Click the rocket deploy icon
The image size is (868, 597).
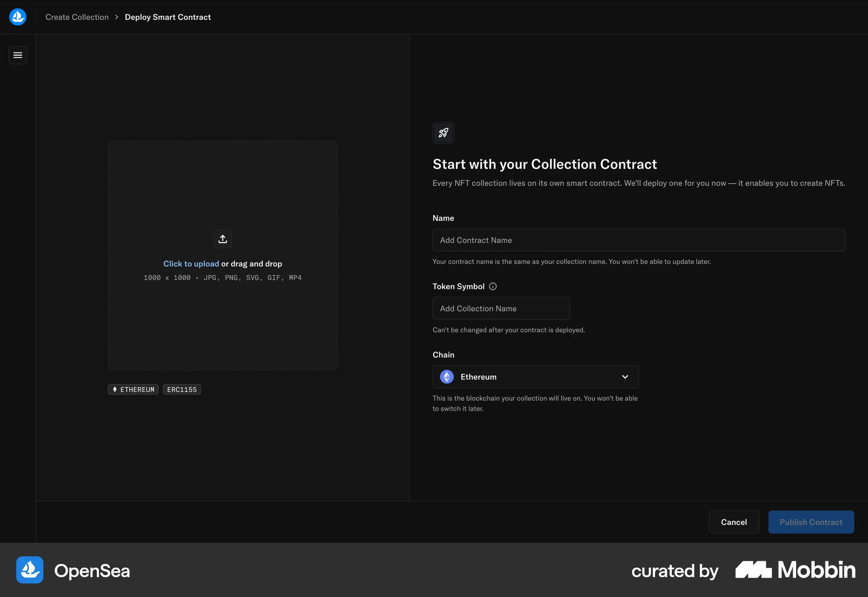[x=443, y=133]
